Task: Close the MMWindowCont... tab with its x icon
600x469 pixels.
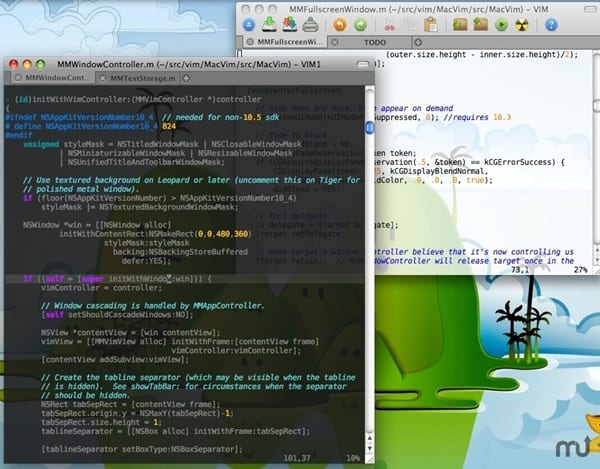Action: pyautogui.click(x=18, y=78)
